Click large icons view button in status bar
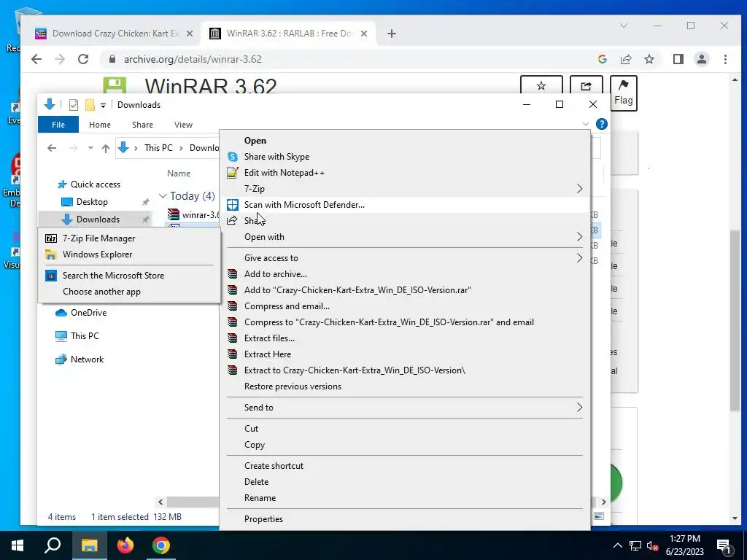 click(x=599, y=516)
